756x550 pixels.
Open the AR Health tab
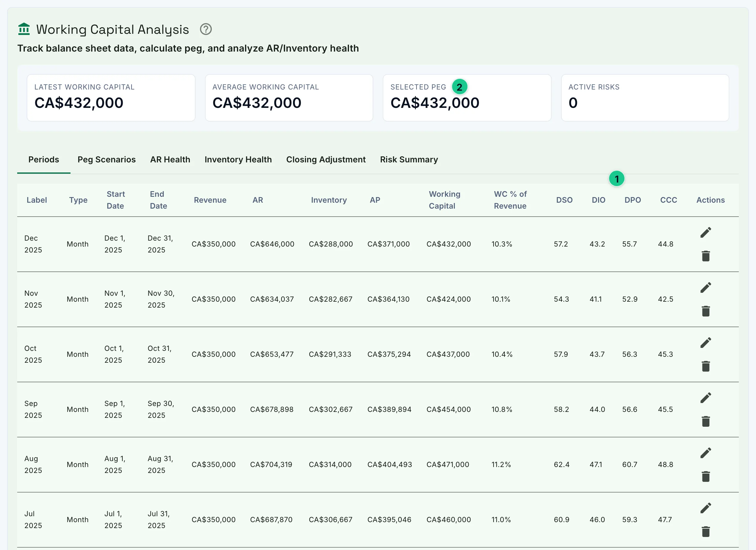(x=170, y=159)
